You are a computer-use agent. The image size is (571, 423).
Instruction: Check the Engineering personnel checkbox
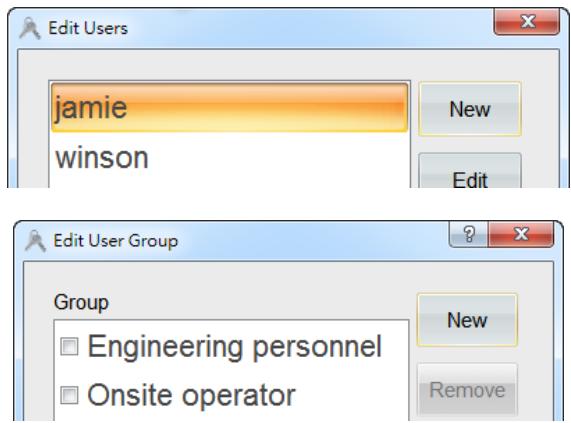[69, 346]
